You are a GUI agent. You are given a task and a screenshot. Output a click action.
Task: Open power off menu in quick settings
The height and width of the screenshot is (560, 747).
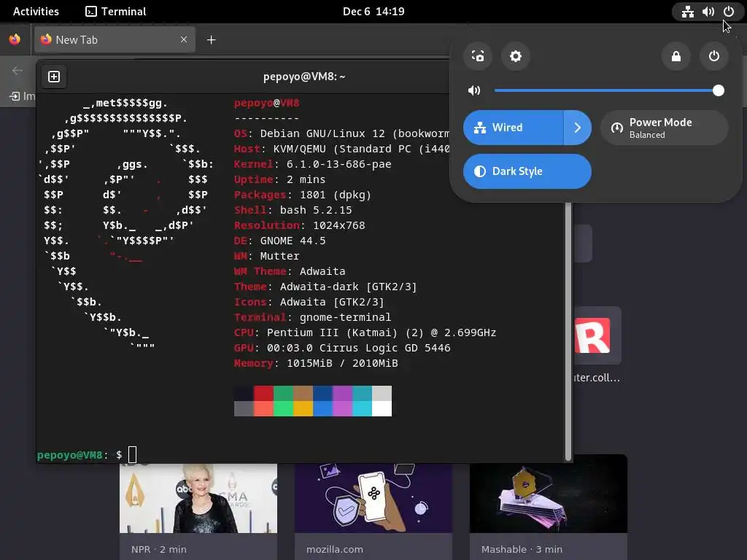point(713,56)
